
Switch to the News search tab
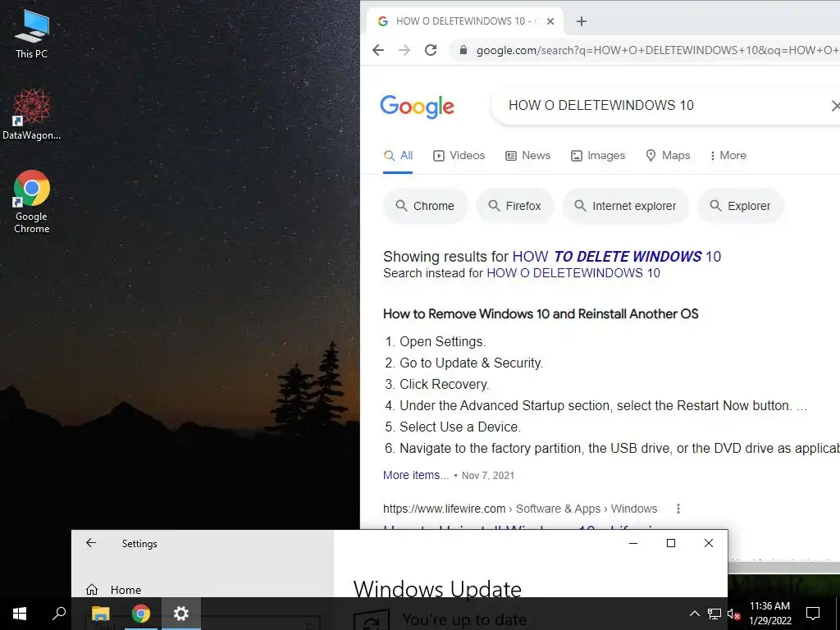tap(527, 155)
